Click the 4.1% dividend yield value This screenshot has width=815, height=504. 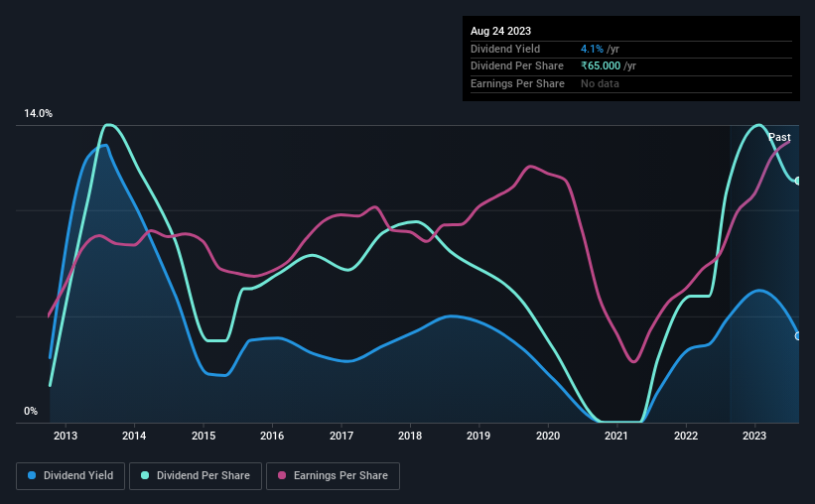(x=592, y=49)
